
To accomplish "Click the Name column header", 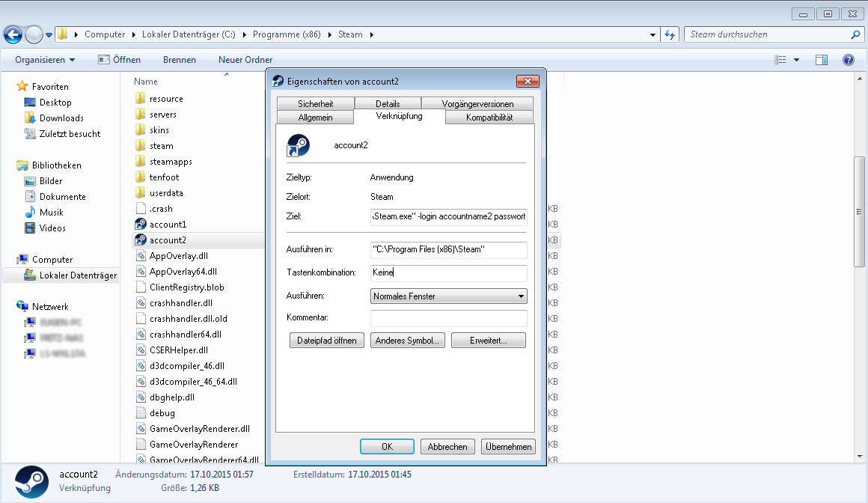I will [146, 82].
